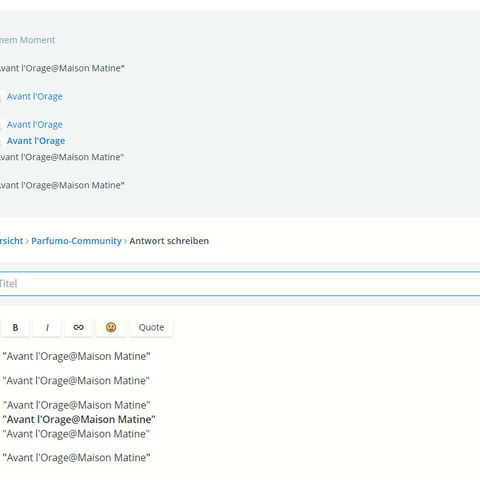Screen dimensions: 480x480
Task: Toggle italic formatting button
Action: click(x=47, y=327)
